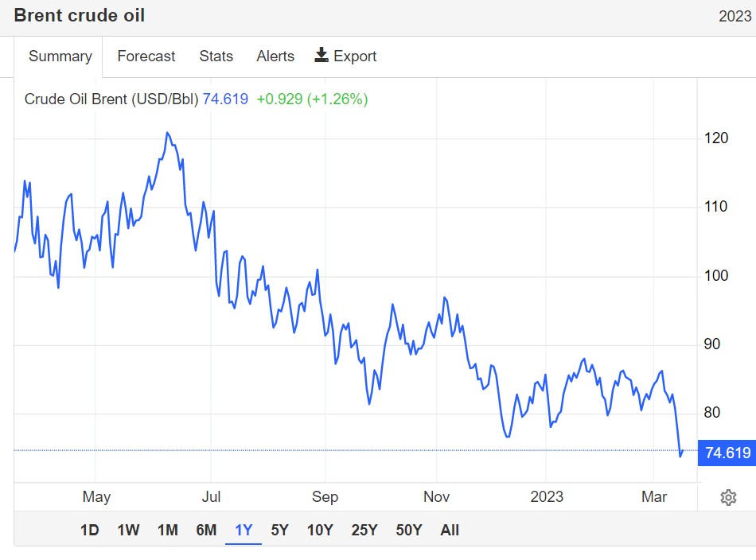The image size is (756, 560).
Task: Click the chart peak near 120
Action: click(x=167, y=133)
